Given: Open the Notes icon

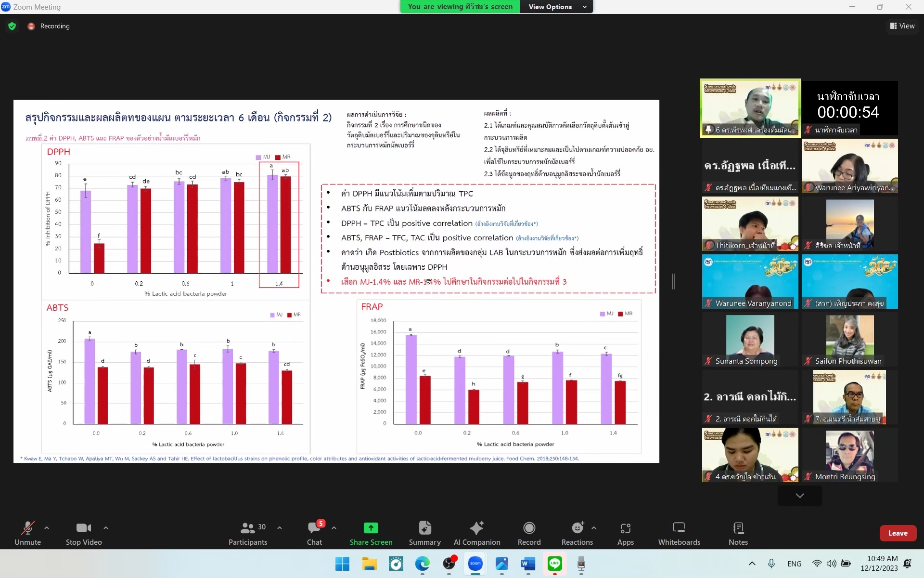Looking at the screenshot, I should coord(738,528).
